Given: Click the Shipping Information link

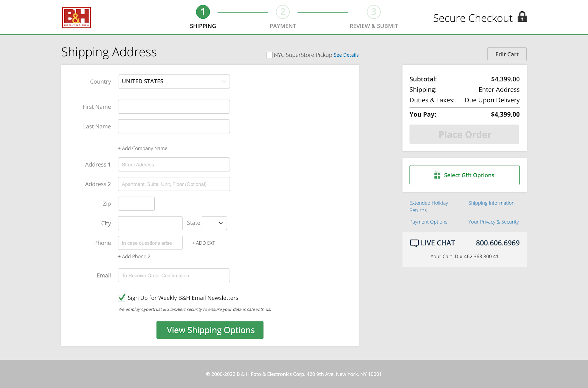Looking at the screenshot, I should click(x=491, y=203).
